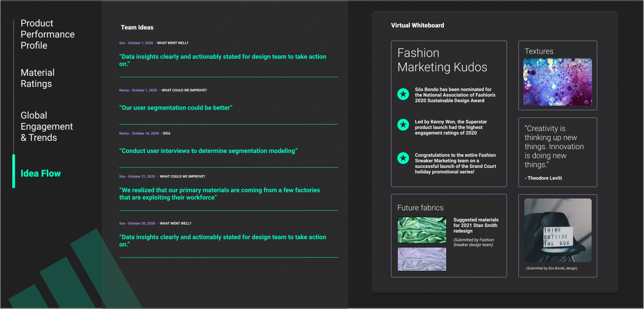Select 'Kenny - October 16, 2020' author line
This screenshot has height=309, width=644.
[139, 133]
